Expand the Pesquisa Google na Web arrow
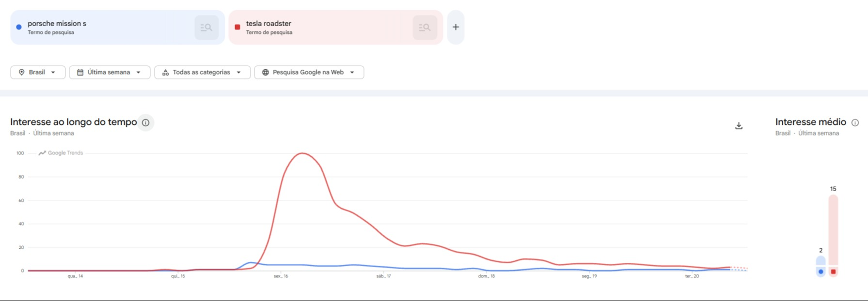 (x=352, y=73)
